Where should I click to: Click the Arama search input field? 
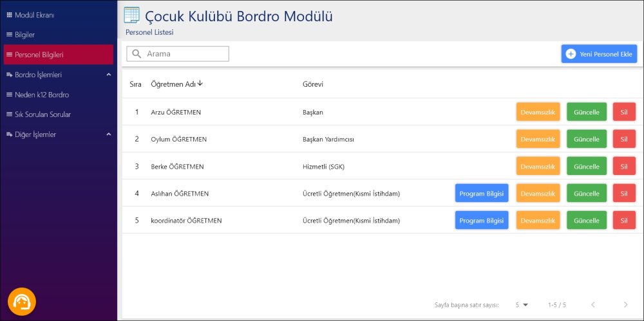pos(178,54)
